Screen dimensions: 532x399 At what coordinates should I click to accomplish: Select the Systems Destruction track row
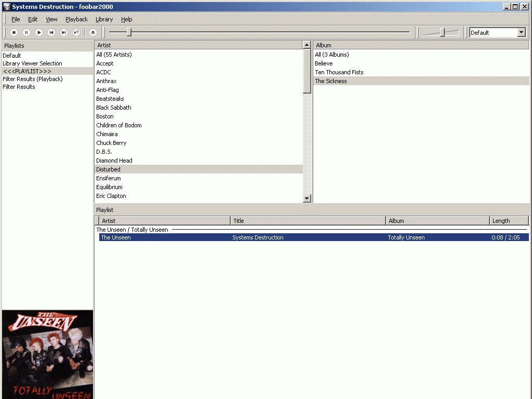[x=314, y=237]
